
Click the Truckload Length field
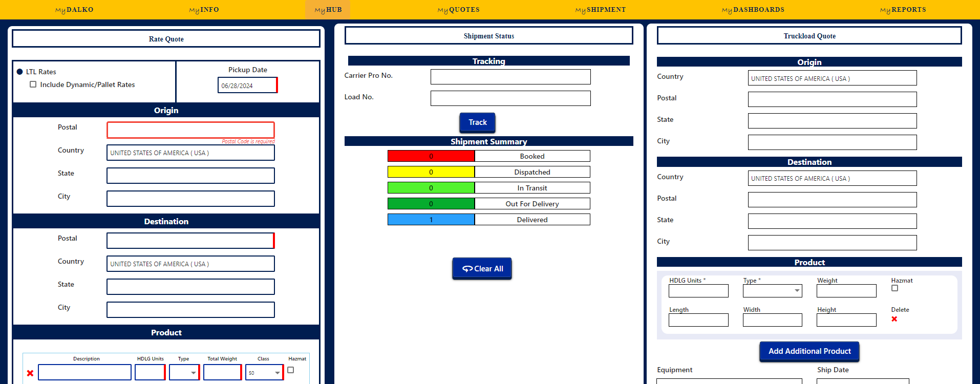698,320
